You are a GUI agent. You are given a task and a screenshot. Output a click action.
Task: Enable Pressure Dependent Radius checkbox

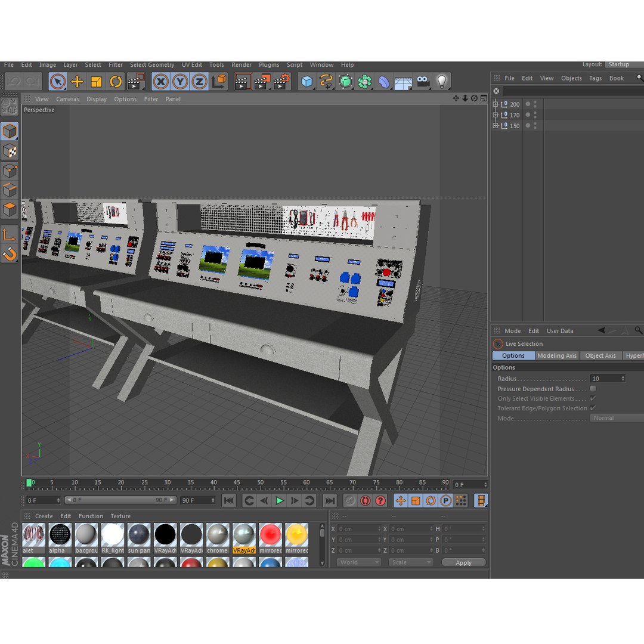coord(593,389)
